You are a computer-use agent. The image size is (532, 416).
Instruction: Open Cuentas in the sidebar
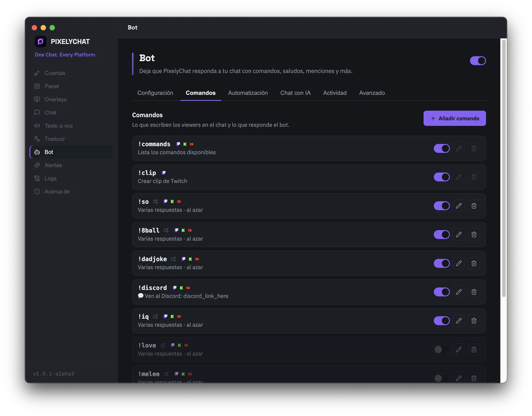click(71, 73)
